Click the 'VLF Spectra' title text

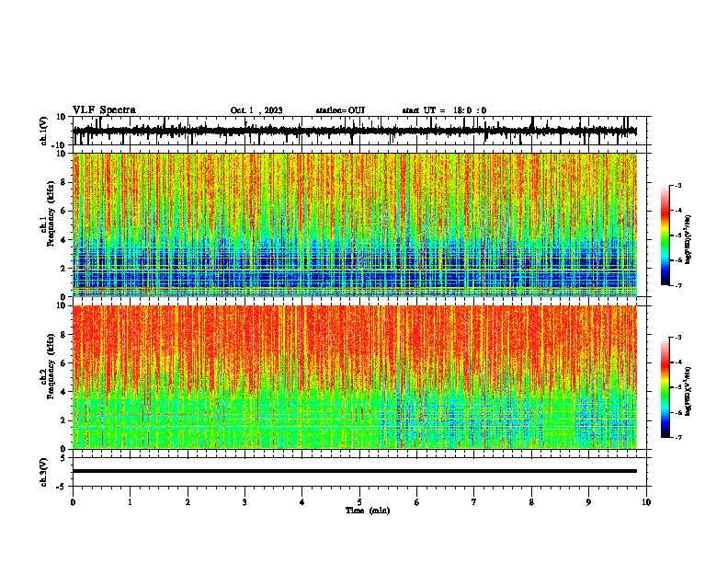(104, 110)
